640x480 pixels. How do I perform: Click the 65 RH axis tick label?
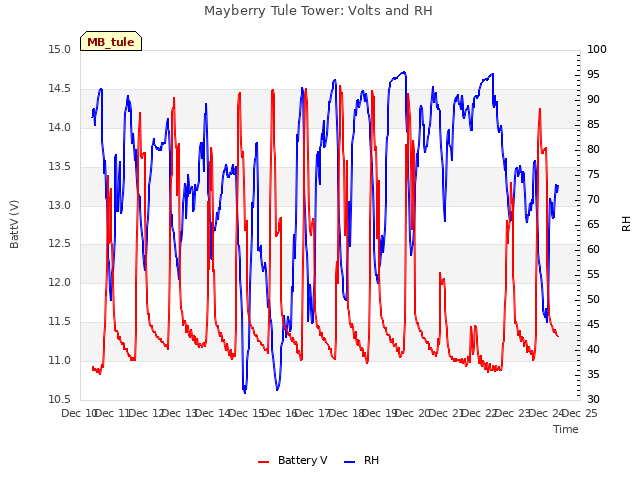coord(593,224)
